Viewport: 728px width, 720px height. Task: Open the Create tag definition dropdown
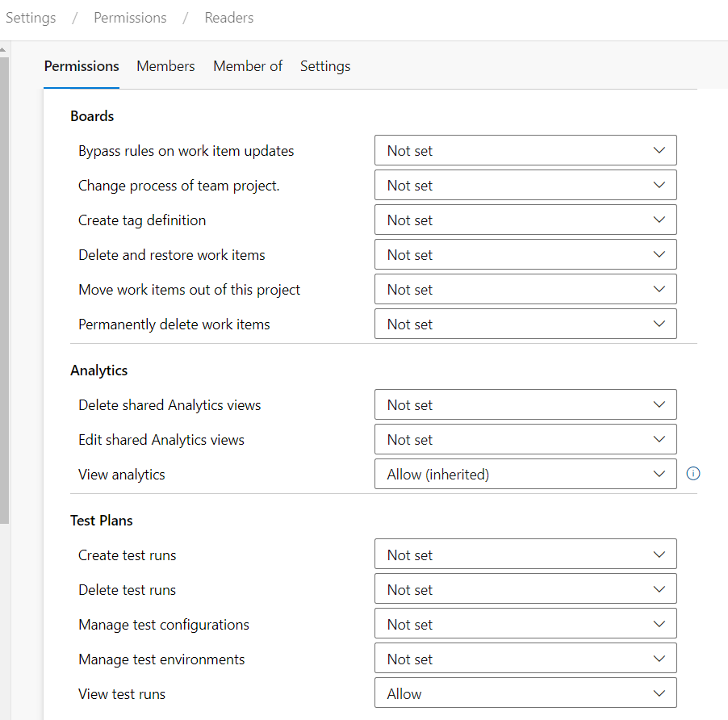click(x=525, y=220)
